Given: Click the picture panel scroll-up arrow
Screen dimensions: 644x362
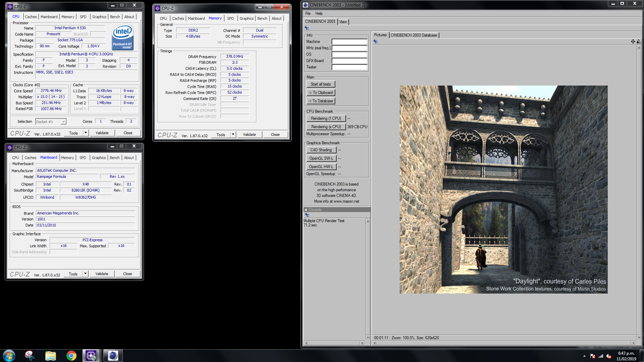Looking at the screenshot, I should pos(639,48).
